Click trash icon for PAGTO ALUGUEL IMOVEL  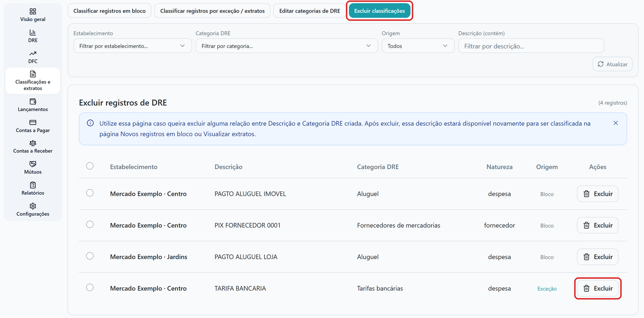point(586,194)
